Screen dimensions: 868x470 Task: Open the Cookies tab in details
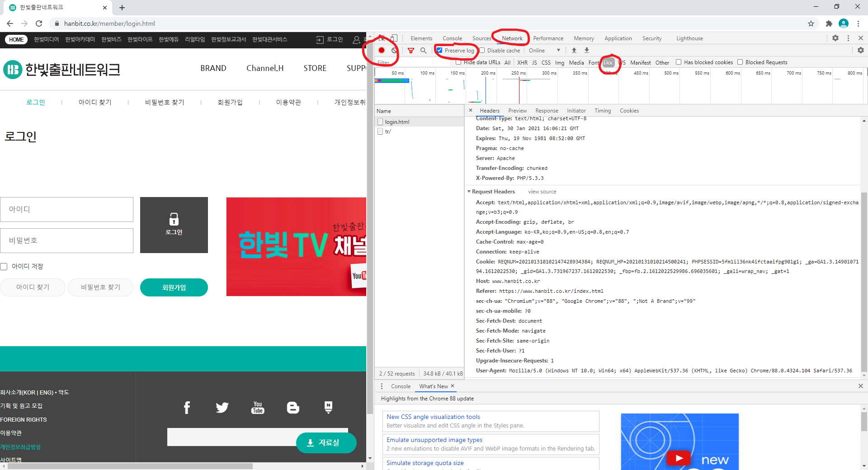coord(629,110)
